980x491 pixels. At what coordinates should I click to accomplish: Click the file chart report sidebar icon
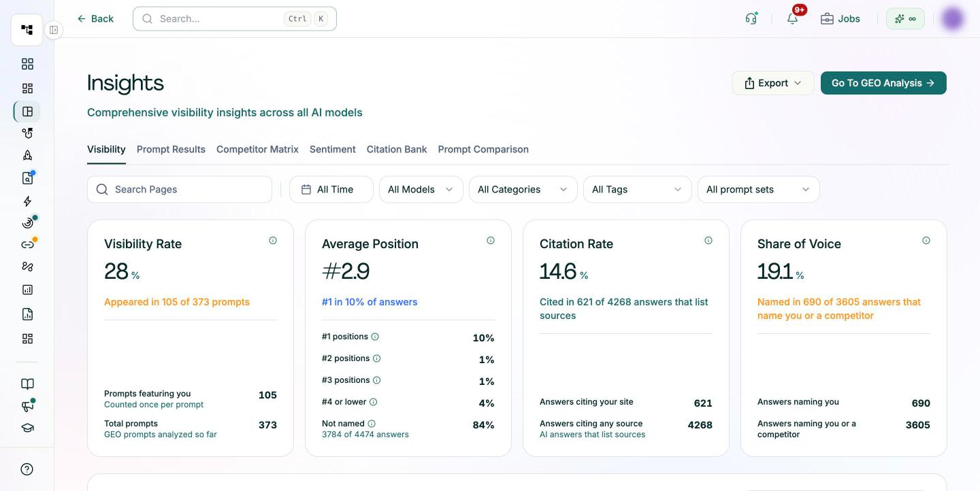click(27, 314)
